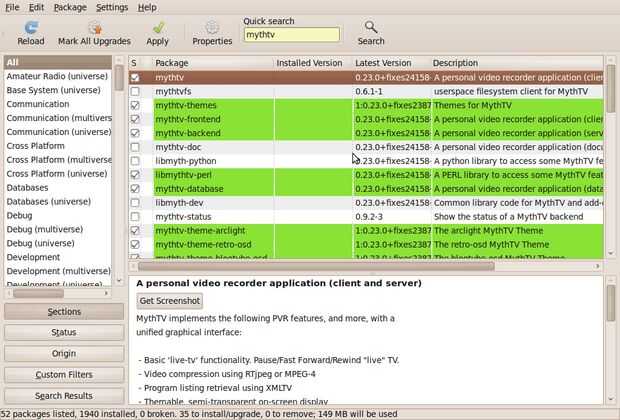Select the mythtv-doc package row
This screenshot has height=420, width=620.
366,147
